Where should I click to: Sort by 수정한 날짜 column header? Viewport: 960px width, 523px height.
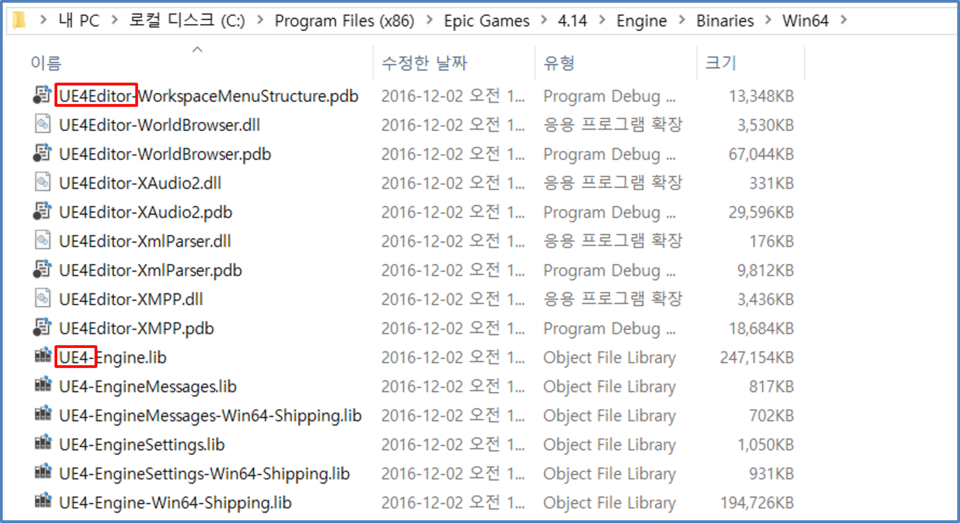(x=424, y=62)
